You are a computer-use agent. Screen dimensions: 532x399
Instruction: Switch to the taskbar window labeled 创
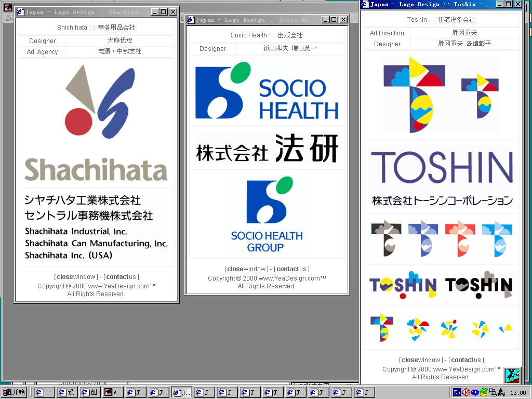(90, 393)
